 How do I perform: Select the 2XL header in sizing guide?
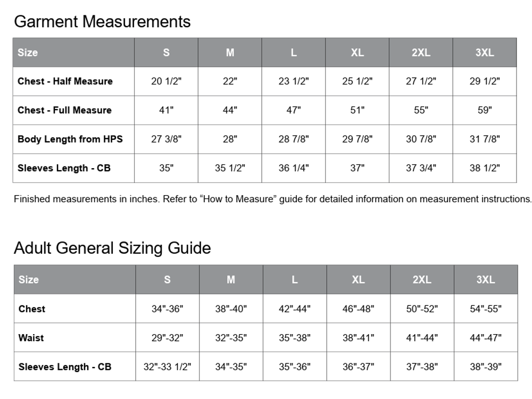[x=422, y=280]
